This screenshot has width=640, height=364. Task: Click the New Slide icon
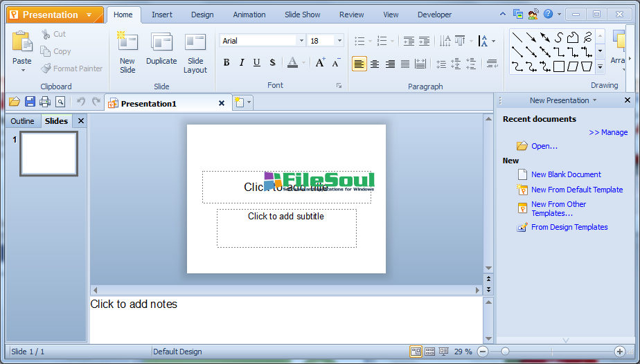(x=127, y=43)
